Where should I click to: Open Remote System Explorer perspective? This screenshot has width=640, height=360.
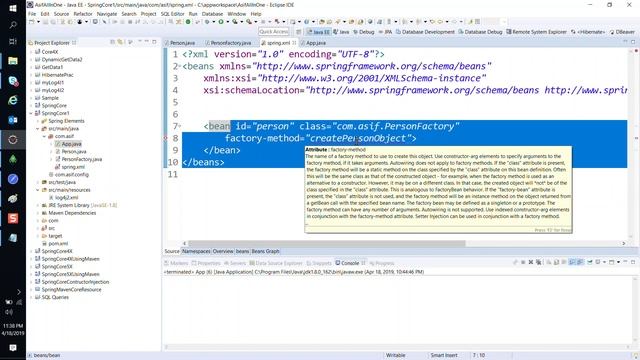coord(537,32)
